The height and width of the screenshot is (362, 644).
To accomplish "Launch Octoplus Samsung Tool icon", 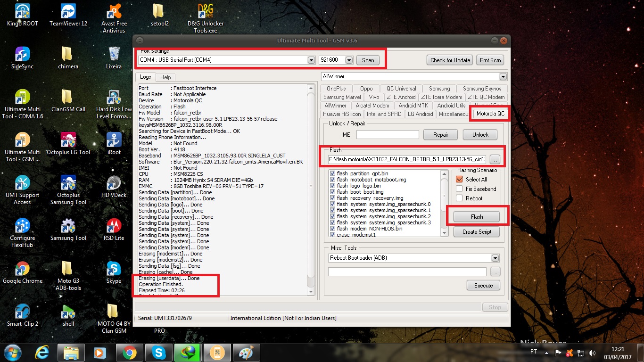I will 68,190.
